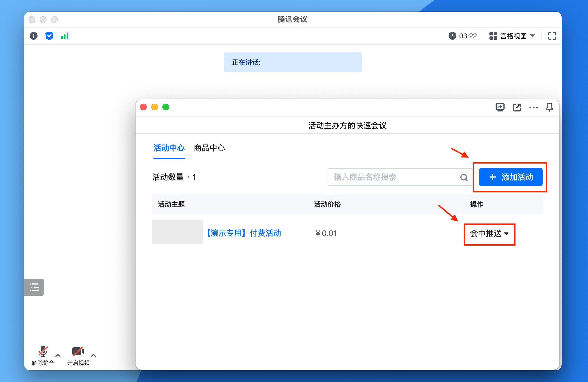The image size is (588, 382).
Task: Switch to 活动中心 tab
Action: coord(169,148)
